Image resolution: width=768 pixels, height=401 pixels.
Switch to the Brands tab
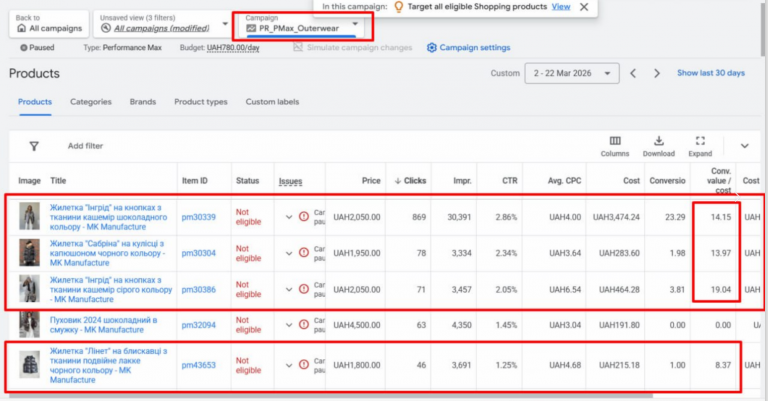(x=143, y=102)
